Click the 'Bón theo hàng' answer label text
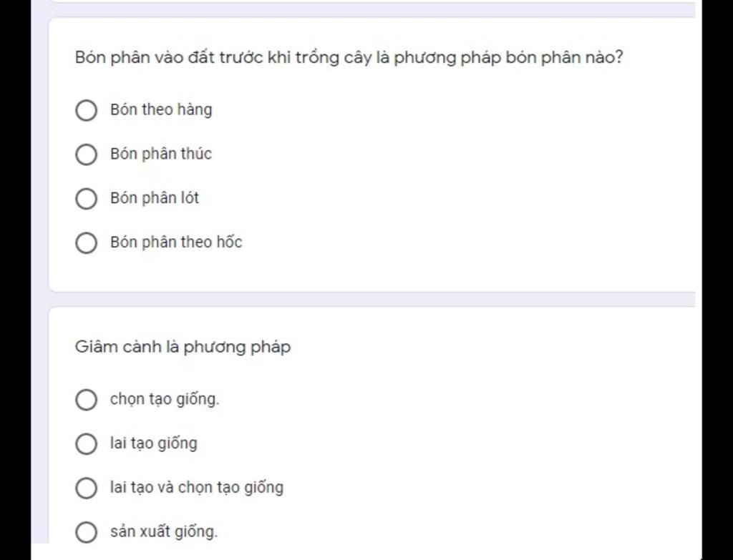Image resolution: width=733 pixels, height=560 pixels. coord(161,110)
